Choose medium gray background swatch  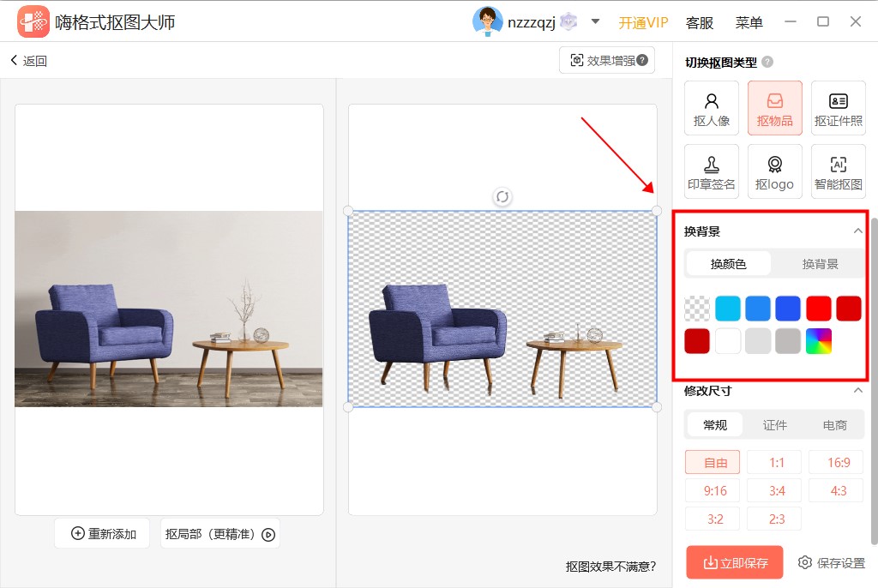[788, 341]
